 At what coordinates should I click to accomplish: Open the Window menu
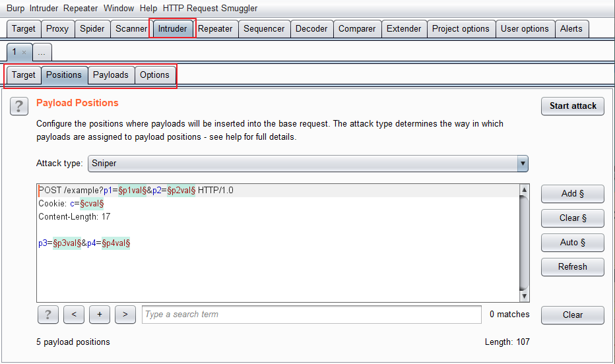[x=119, y=8]
